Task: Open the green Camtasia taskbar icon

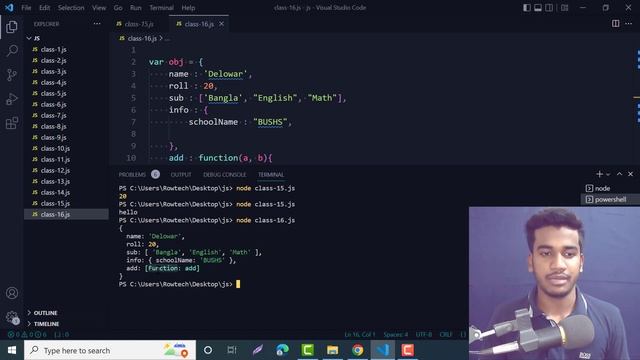Action: [x=307, y=350]
